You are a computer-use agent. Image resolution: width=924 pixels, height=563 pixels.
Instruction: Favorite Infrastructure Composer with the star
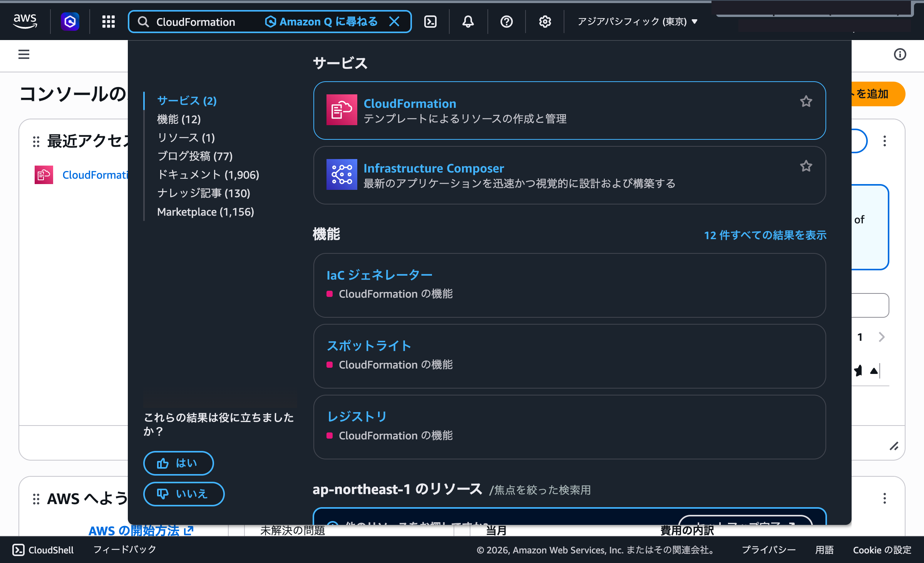[806, 166]
